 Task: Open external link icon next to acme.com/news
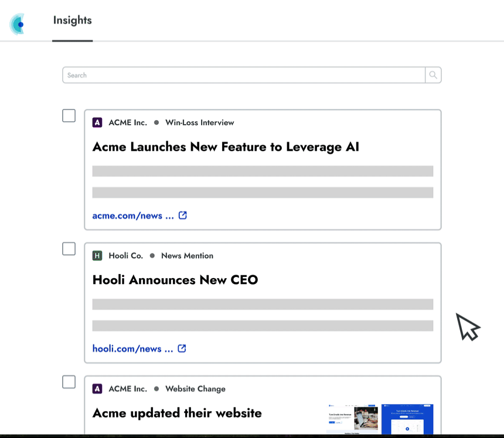point(183,215)
